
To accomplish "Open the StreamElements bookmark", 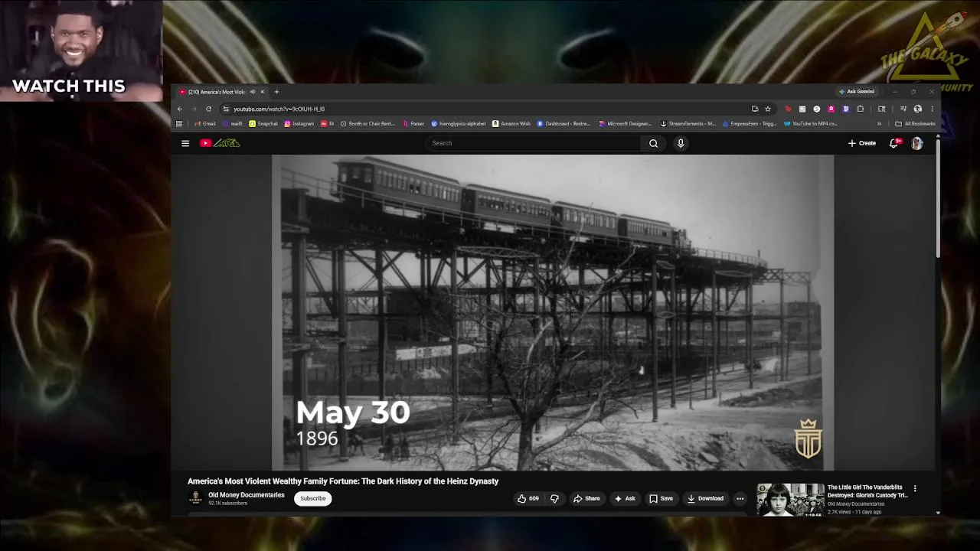I will [x=688, y=124].
